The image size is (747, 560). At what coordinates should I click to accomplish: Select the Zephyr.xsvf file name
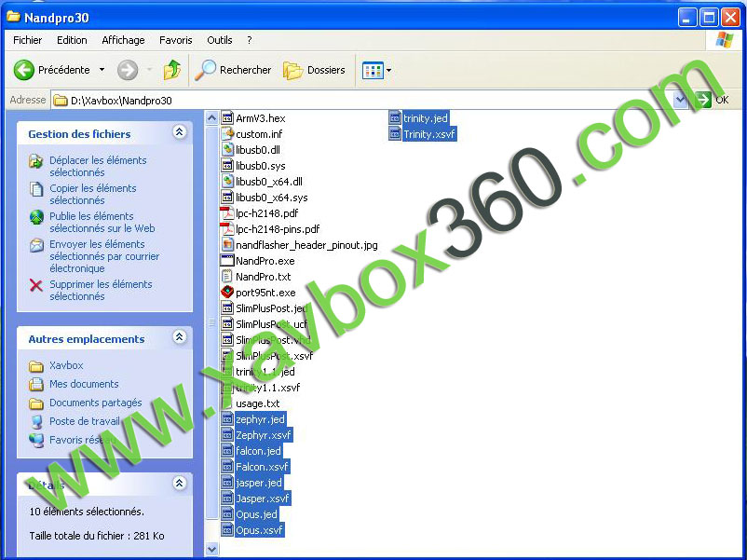[x=264, y=435]
